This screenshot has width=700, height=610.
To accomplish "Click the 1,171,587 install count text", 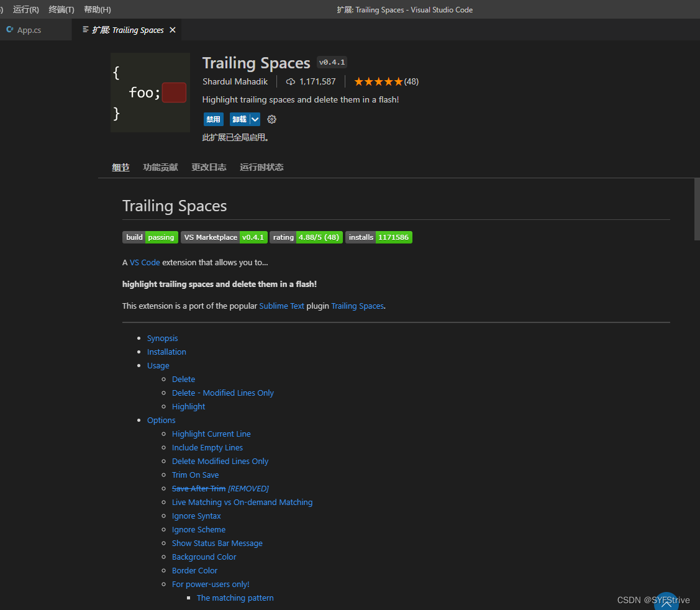I will coord(317,82).
